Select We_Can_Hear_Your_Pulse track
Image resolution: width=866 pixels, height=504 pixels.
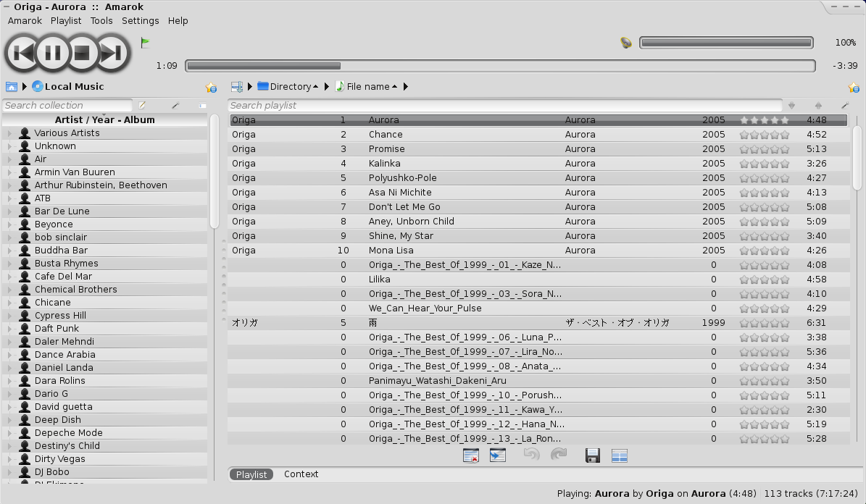(x=538, y=308)
